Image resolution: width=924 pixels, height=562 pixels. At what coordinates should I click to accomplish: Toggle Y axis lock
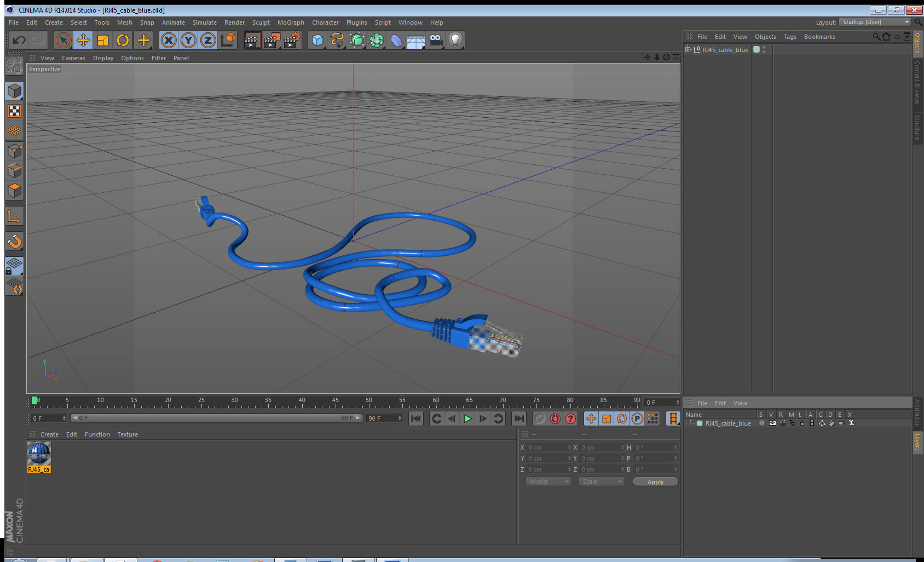click(188, 40)
